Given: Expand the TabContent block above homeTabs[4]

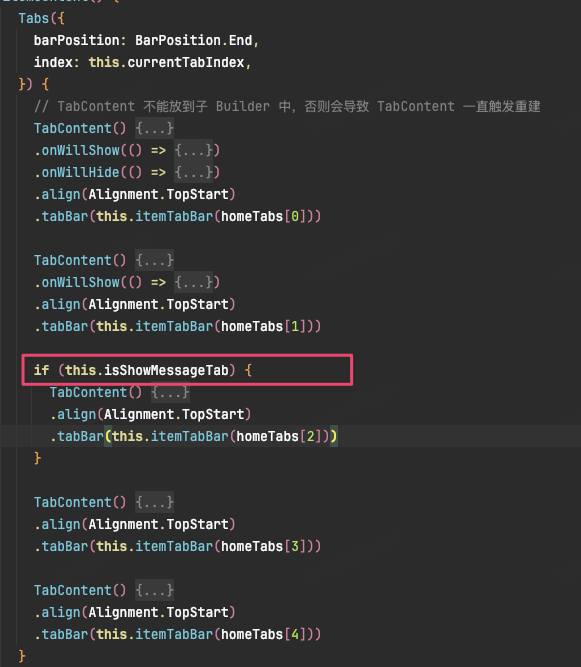Looking at the screenshot, I should tap(154, 590).
